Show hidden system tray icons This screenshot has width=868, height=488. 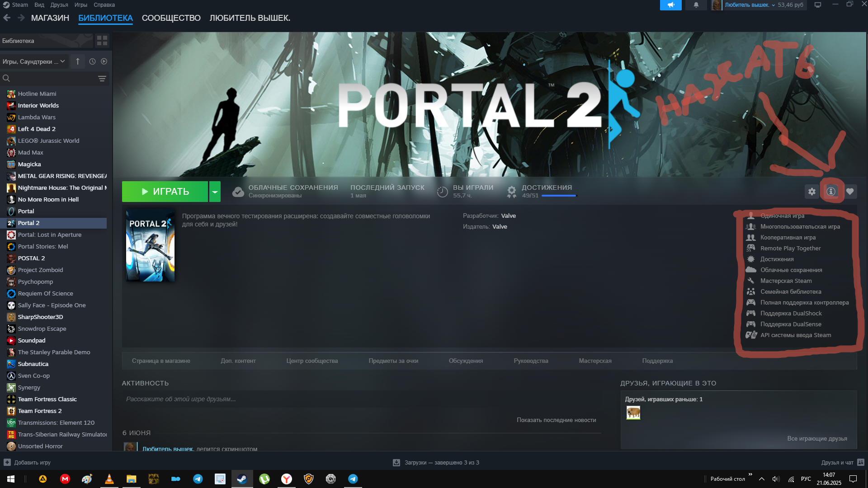pyautogui.click(x=762, y=479)
